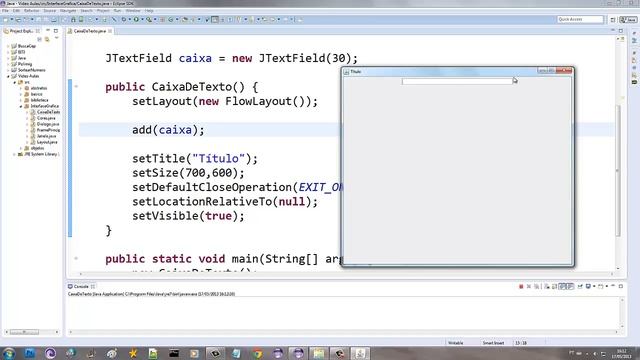The width and height of the screenshot is (640, 360).
Task: Click the volume icon in system tray
Action: pyautogui.click(x=595, y=353)
